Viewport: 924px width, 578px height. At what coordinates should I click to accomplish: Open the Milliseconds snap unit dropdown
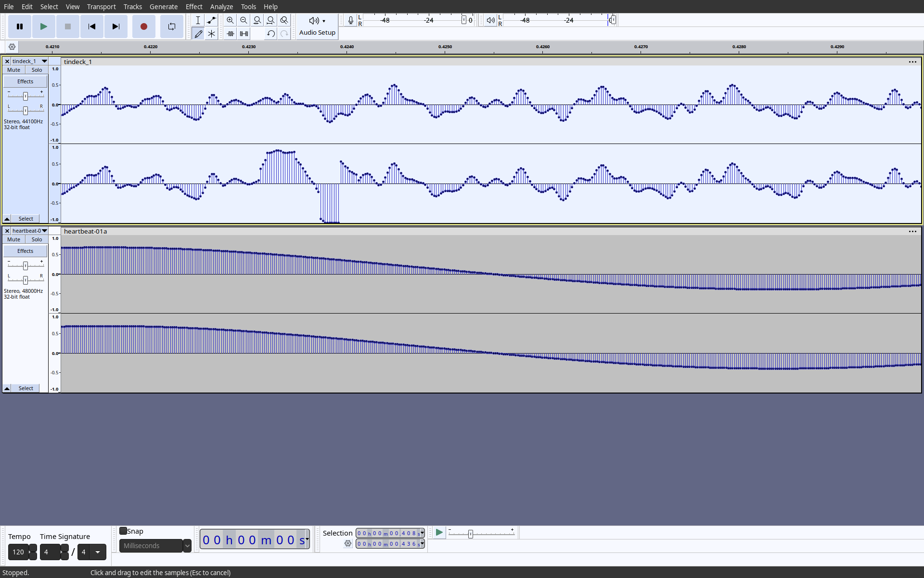(x=187, y=546)
